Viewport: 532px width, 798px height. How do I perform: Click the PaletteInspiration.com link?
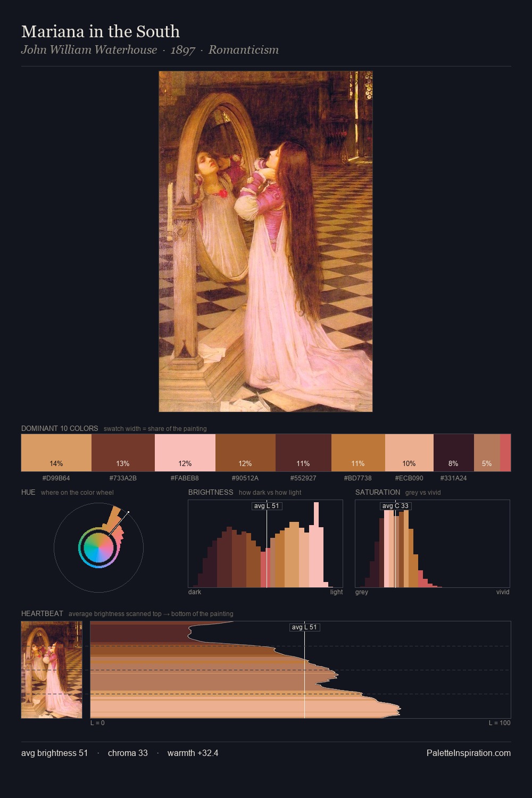click(x=469, y=753)
